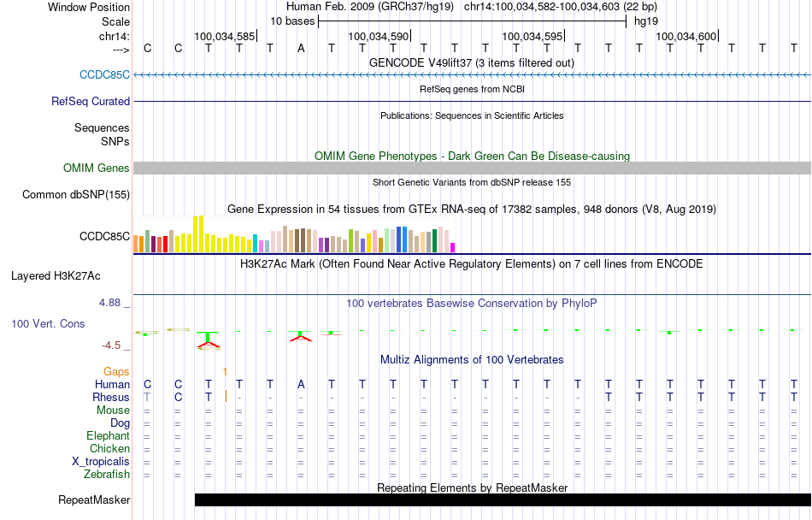
Task: Click the 100,034,585 ruler coordinate
Action: (225, 36)
